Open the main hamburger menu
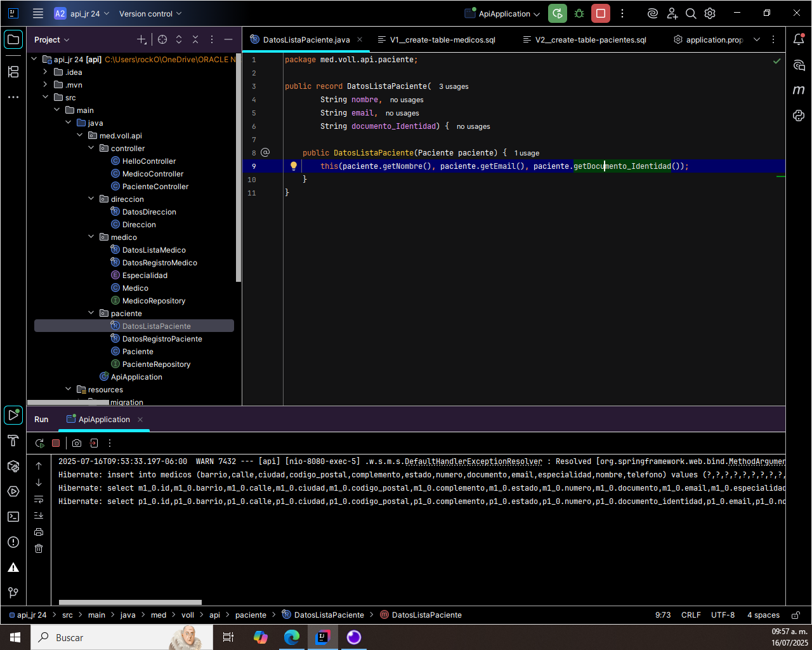This screenshot has width=812, height=650. click(x=38, y=13)
